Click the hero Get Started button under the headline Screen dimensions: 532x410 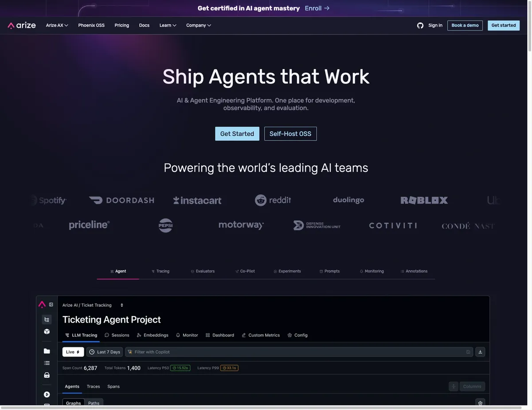coord(237,134)
